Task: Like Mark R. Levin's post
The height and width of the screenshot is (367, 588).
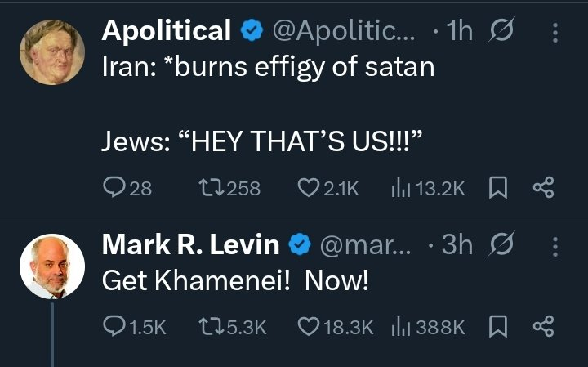Action: pyautogui.click(x=308, y=327)
